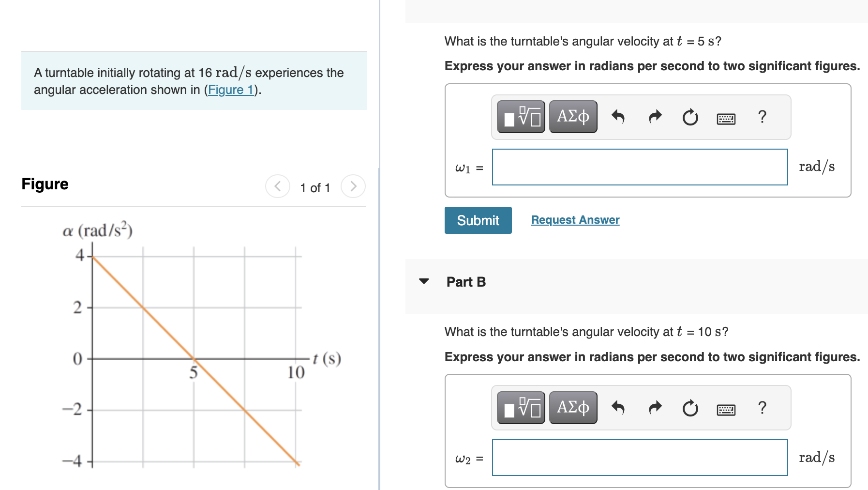Open the Request Answer link
The height and width of the screenshot is (490, 868).
tap(574, 219)
